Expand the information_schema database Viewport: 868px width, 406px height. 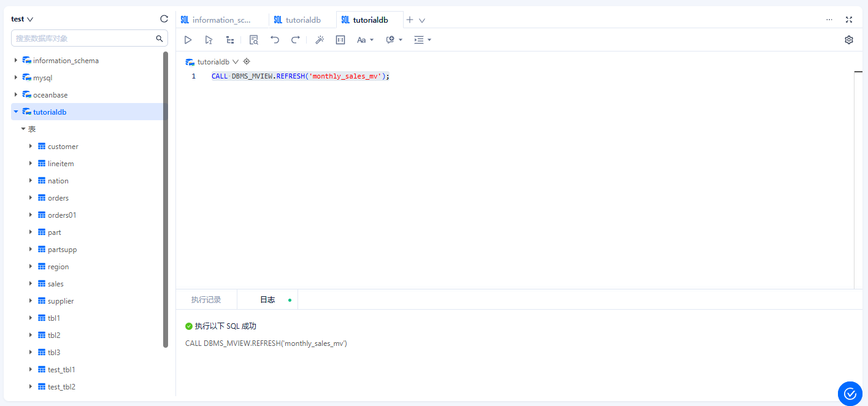[x=16, y=61]
